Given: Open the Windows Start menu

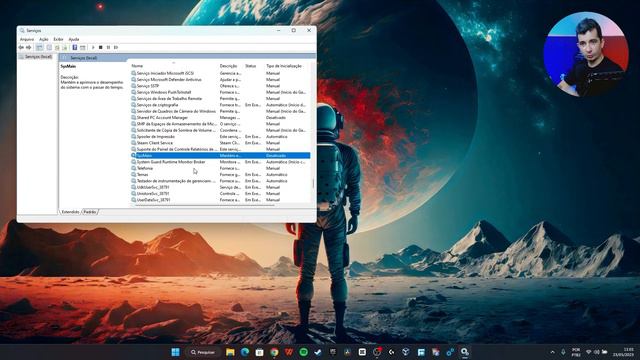Looking at the screenshot, I should 176,352.
